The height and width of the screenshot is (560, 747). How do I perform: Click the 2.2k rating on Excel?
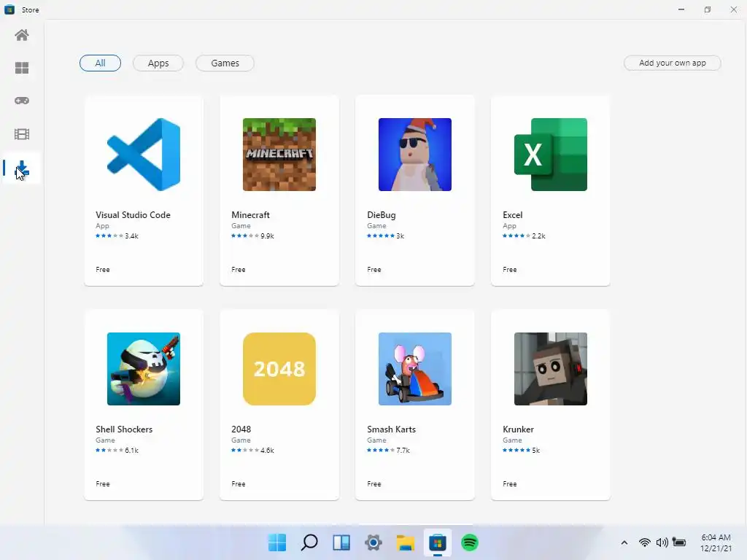pos(539,236)
